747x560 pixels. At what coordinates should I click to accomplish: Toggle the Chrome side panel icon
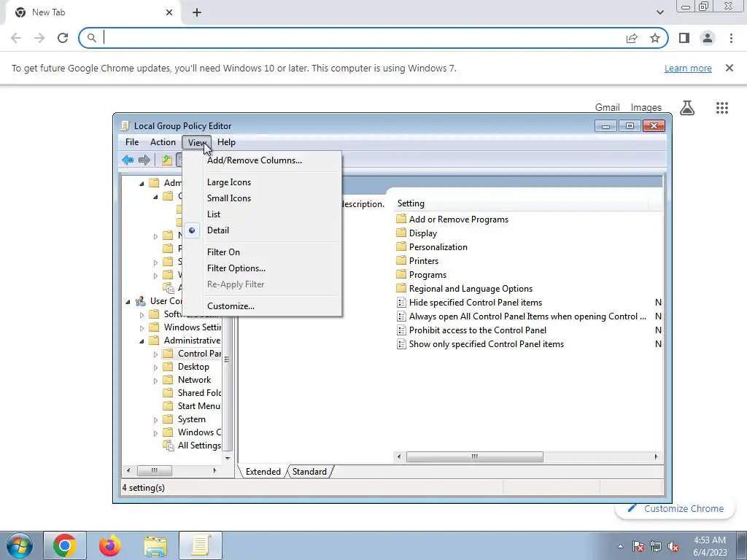pos(684,38)
